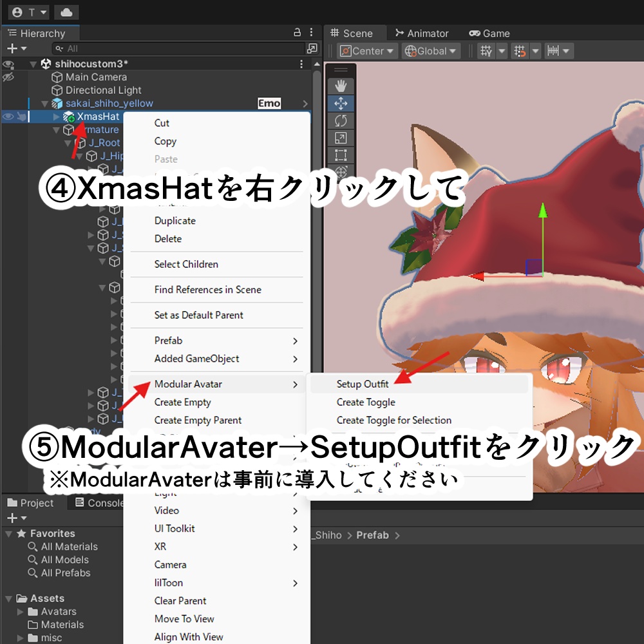The image size is (644, 644).
Task: Choose Delete from the context menu
Action: pyautogui.click(x=168, y=239)
